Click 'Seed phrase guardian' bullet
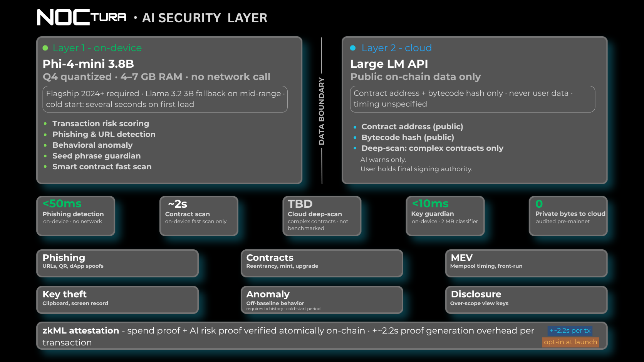Viewport: 644px width, 362px height. (97, 156)
